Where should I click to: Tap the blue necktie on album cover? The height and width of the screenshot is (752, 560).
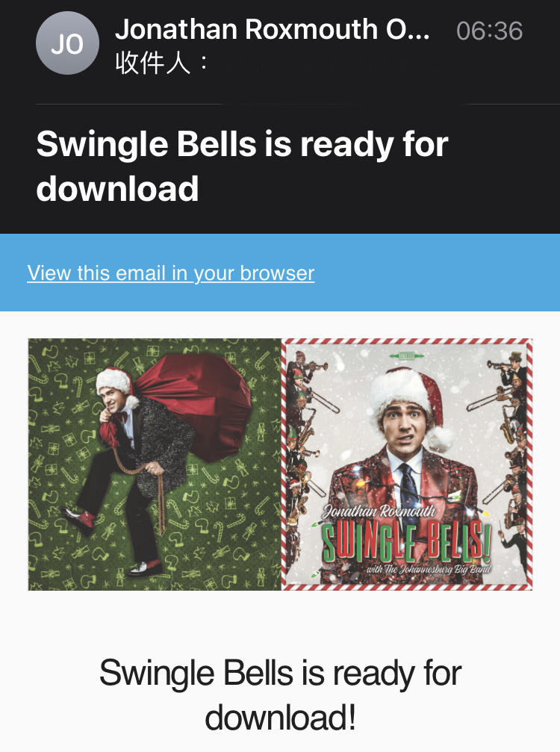407,485
